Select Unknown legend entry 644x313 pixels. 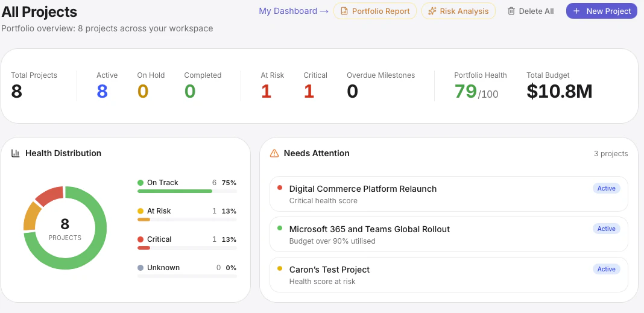(187, 271)
